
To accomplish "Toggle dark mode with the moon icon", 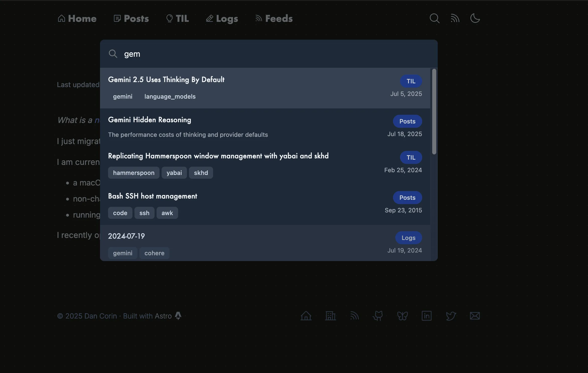I will [475, 18].
